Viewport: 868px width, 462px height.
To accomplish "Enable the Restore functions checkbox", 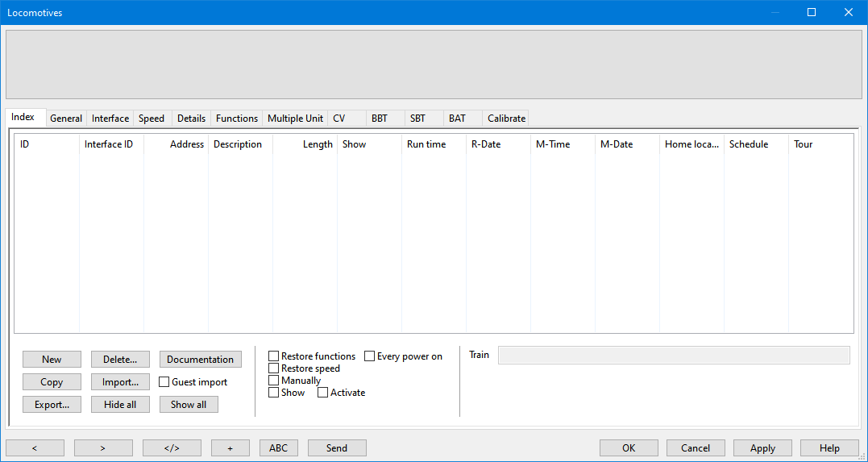I will click(x=274, y=356).
